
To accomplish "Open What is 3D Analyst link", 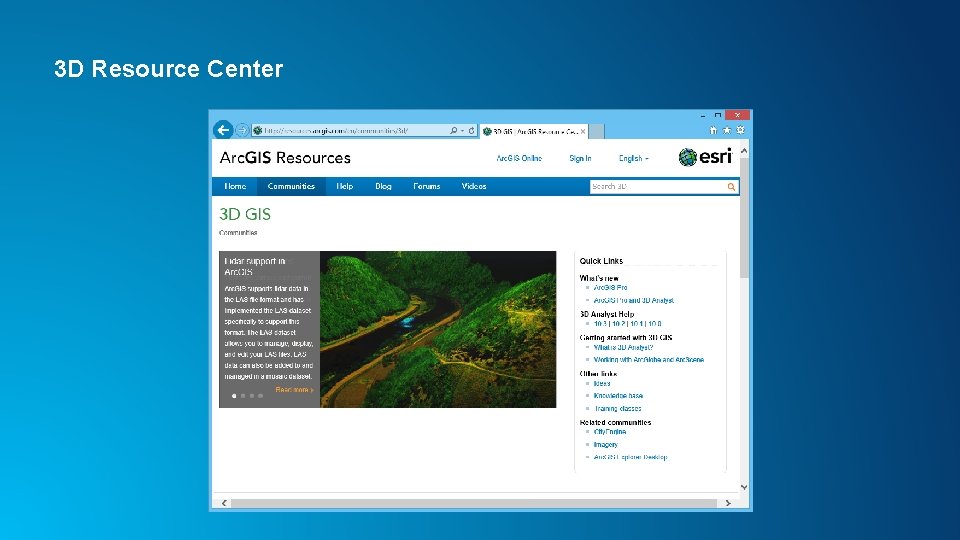I will click(x=623, y=347).
